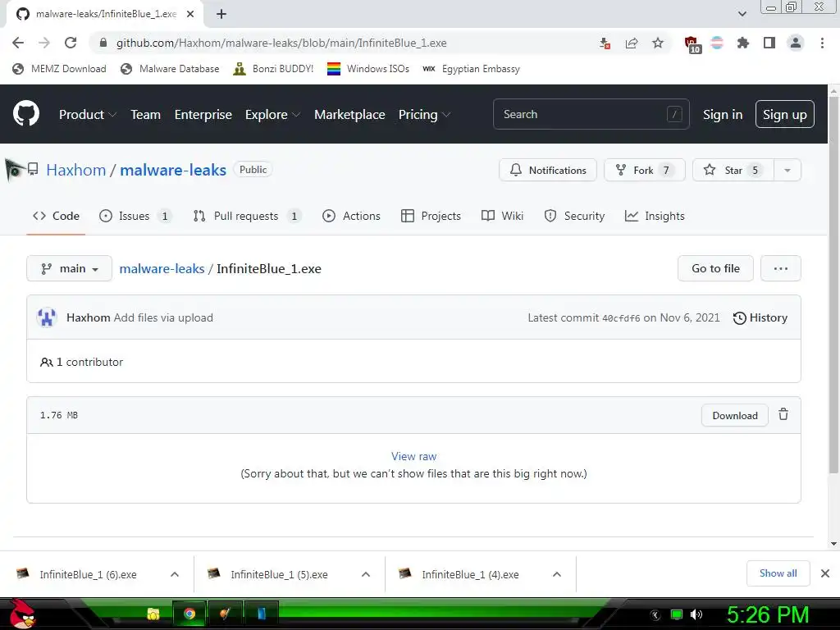The image size is (840, 630).
Task: Open the tab search chevron
Action: point(742,14)
